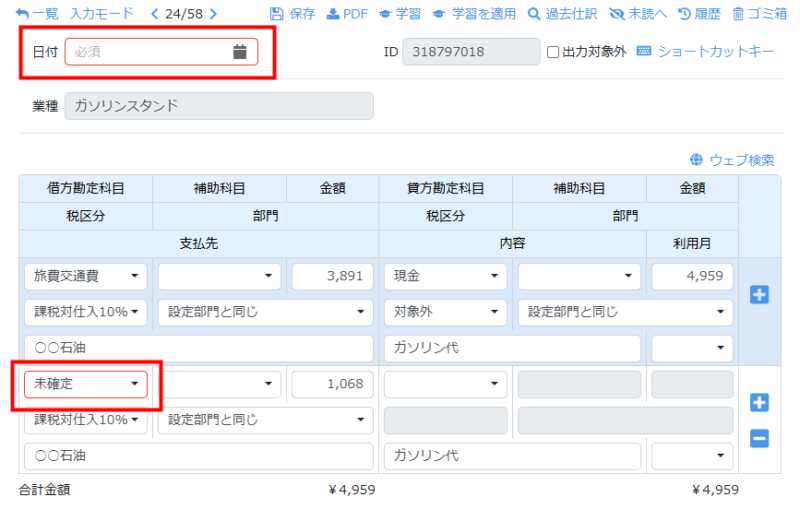The width and height of the screenshot is (800, 509).
Task: Open the calendar picker in date field
Action: coord(239,52)
